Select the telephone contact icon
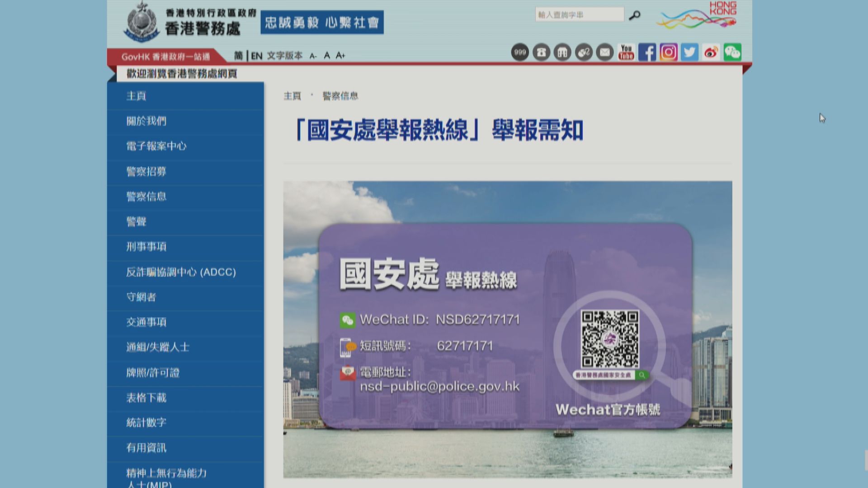This screenshot has width=868, height=488. [541, 52]
